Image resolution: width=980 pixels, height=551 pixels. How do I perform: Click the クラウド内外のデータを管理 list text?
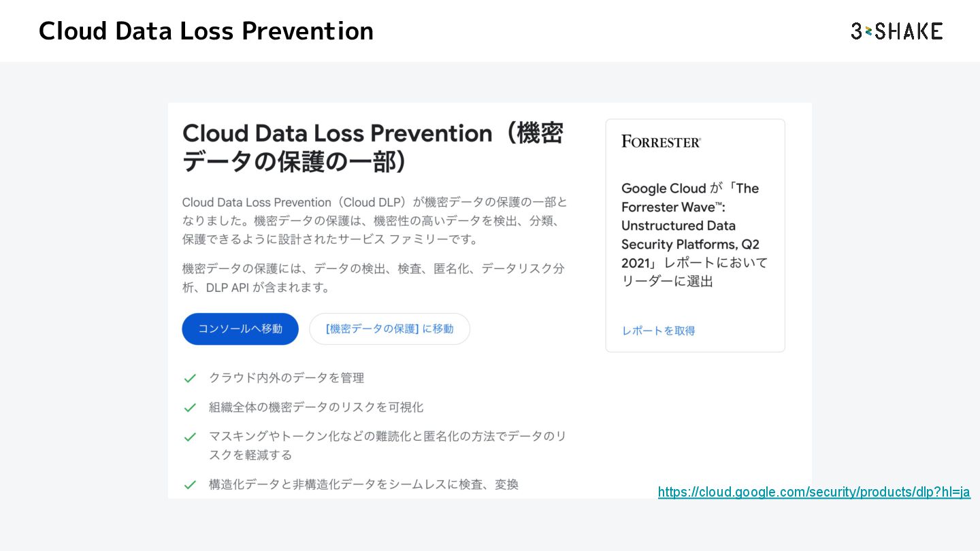pyautogui.click(x=287, y=378)
